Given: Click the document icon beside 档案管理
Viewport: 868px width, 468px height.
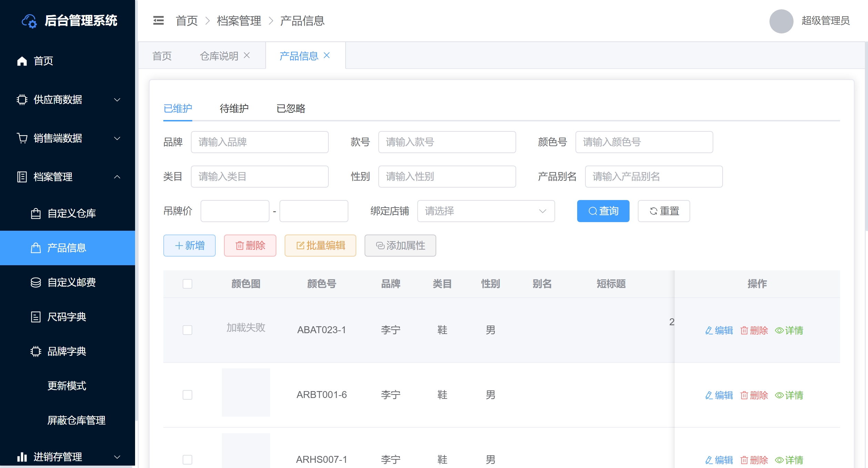Looking at the screenshot, I should tap(22, 177).
